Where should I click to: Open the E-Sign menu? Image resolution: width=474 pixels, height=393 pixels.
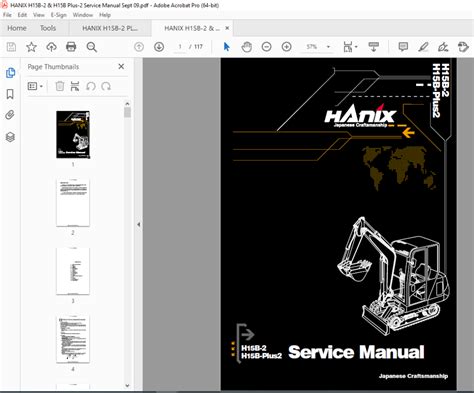click(58, 15)
